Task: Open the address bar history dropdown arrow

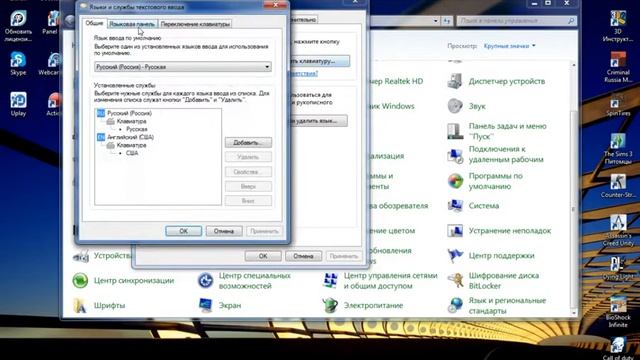Action: [x=436, y=20]
